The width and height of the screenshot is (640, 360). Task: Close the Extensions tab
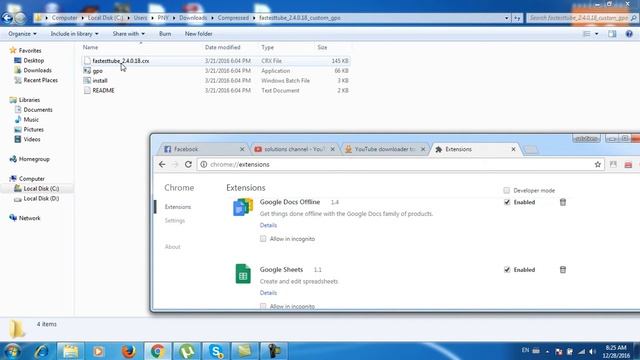tap(513, 149)
